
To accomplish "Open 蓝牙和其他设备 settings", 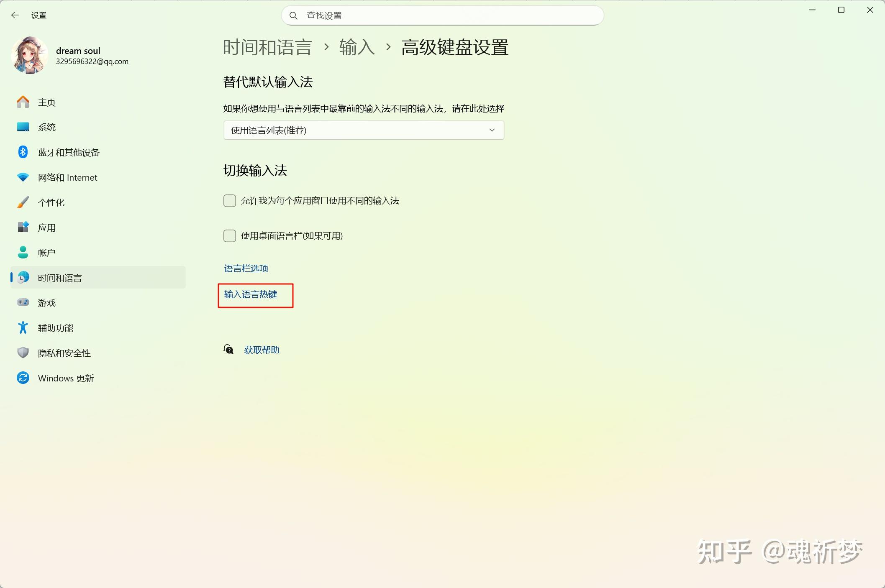I will pyautogui.click(x=68, y=152).
